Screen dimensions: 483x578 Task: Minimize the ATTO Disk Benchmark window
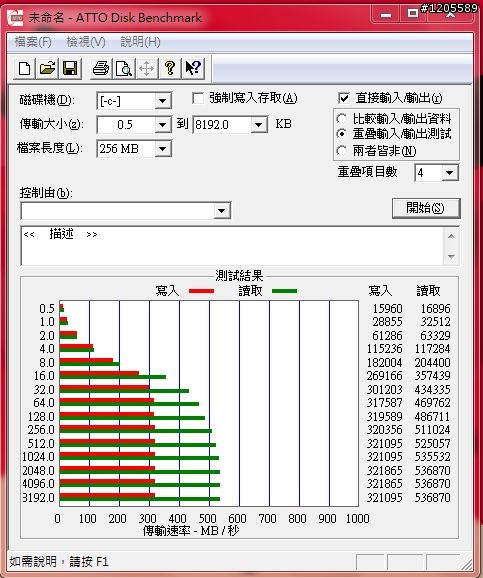[386, 14]
